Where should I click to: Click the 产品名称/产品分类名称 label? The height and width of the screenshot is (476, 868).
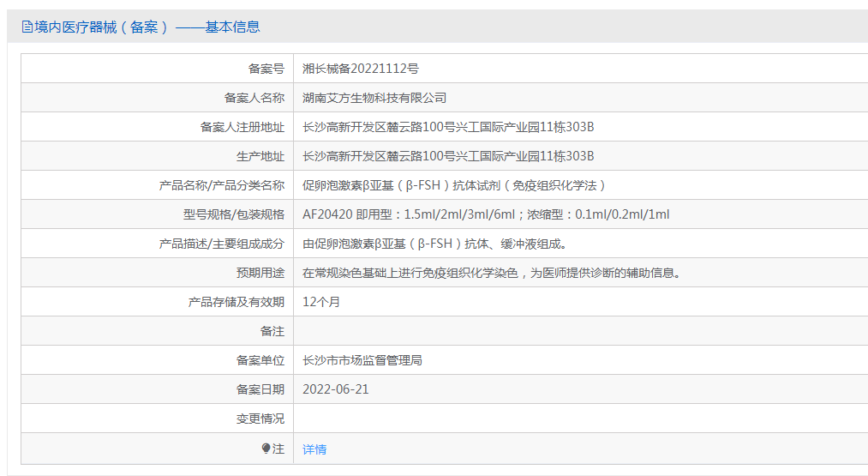[221, 185]
